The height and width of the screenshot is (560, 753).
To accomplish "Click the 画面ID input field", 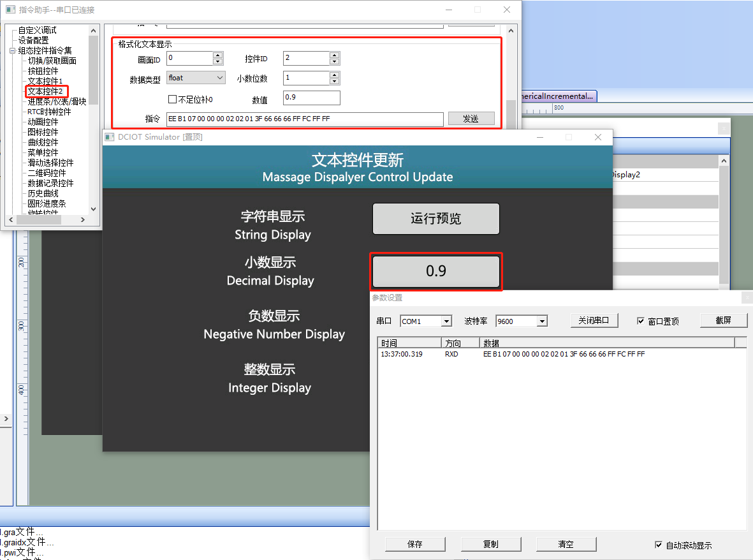I will click(x=190, y=58).
